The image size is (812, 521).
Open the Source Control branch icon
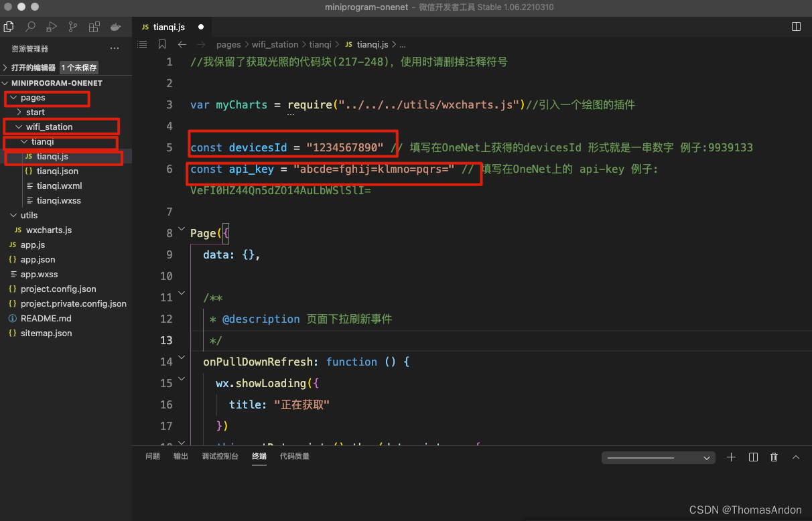coord(73,27)
